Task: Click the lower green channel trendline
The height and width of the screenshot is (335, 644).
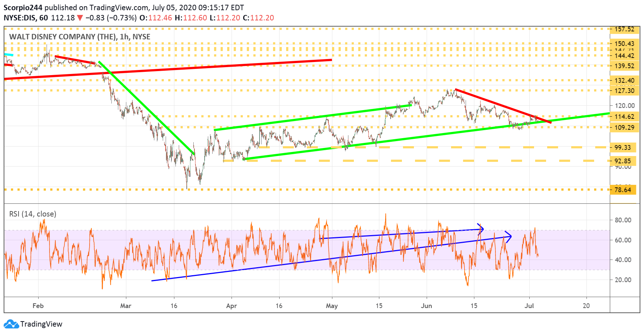Action: 426,136
